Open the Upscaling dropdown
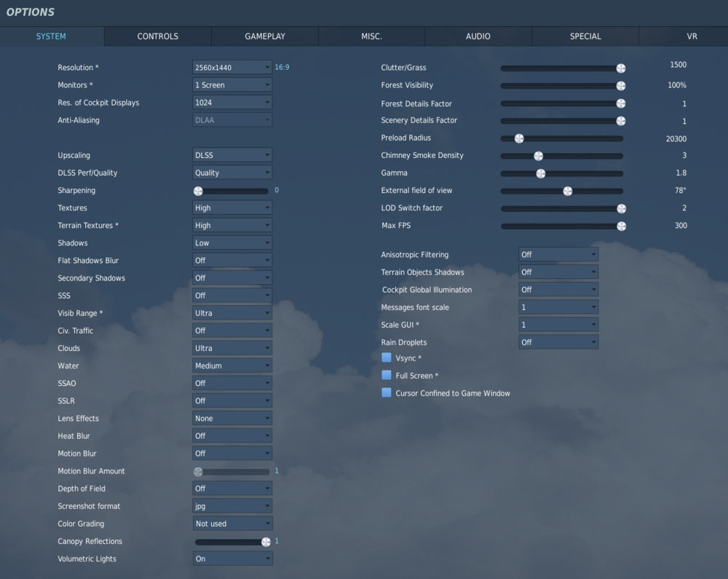Screen dimensions: 728x579 232,155
